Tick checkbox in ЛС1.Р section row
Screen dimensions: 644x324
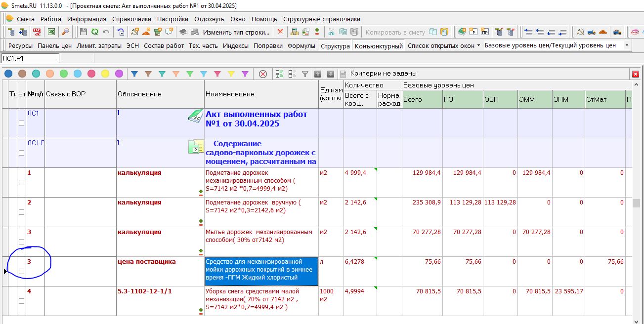pyautogui.click(x=21, y=153)
